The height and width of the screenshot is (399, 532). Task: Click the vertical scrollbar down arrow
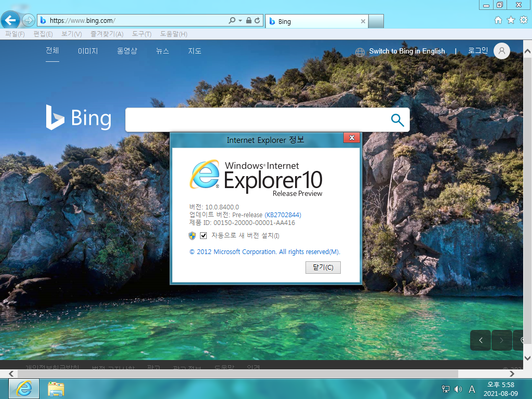pos(527,358)
